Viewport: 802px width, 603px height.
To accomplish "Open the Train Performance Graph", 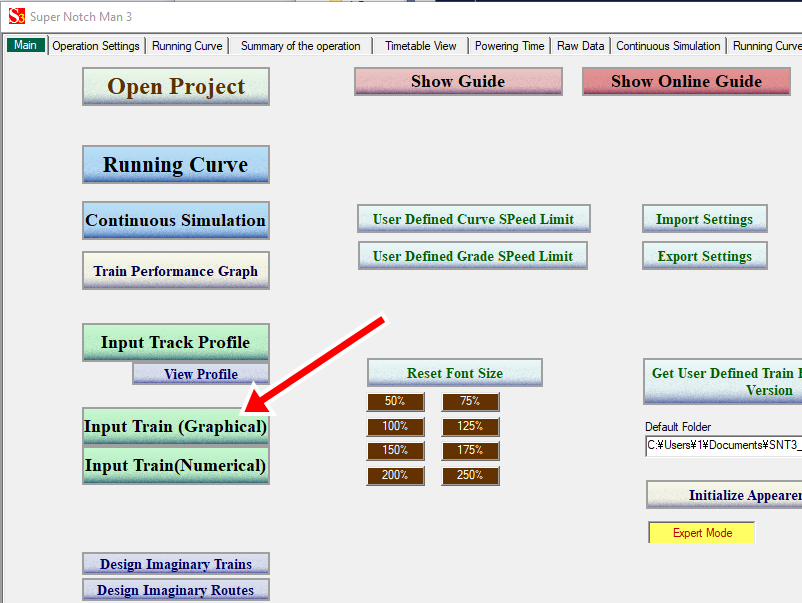I will click(176, 271).
